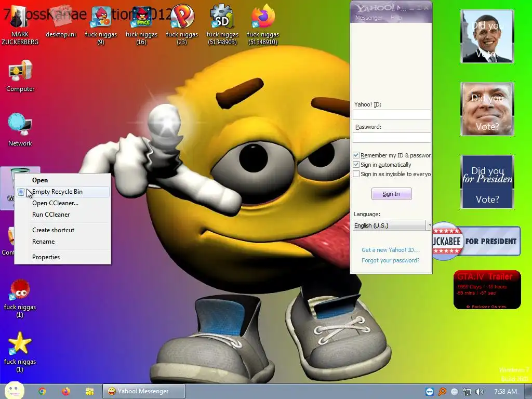532x399 pixels.
Task: Select the Firefox desktop icon numbered (51348910)
Action: pyautogui.click(x=263, y=24)
